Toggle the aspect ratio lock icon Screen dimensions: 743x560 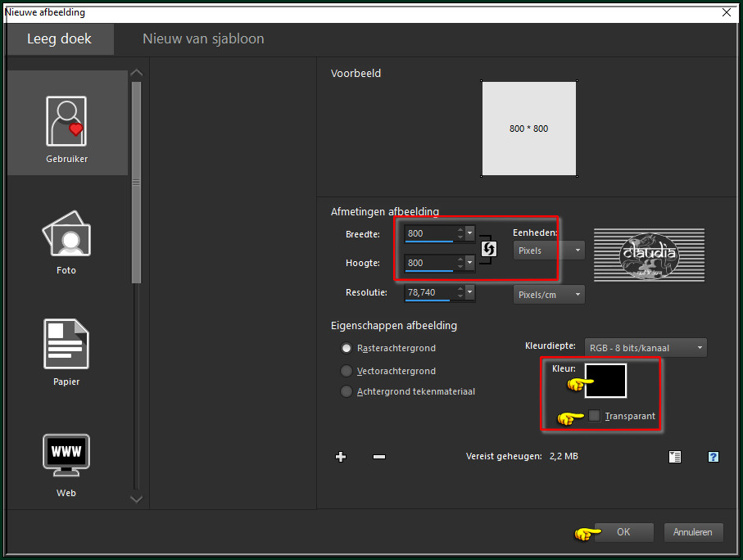coord(488,248)
